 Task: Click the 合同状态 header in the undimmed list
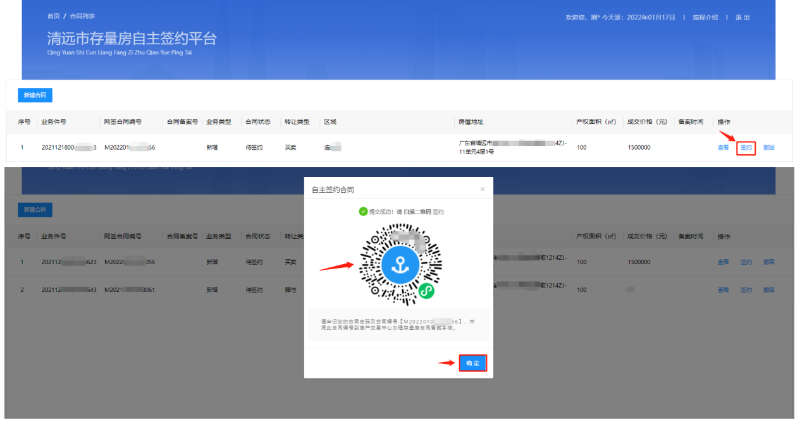pos(258,122)
